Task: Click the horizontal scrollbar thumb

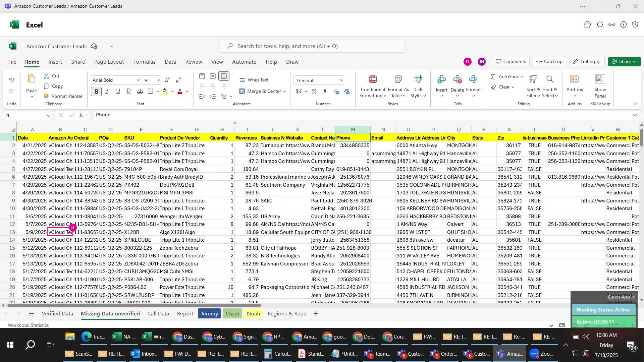Action: [x=134, y=305]
